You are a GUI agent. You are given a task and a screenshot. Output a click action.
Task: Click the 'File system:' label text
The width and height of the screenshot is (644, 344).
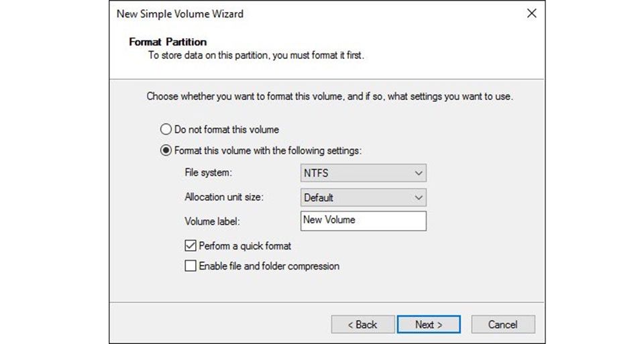(x=208, y=173)
